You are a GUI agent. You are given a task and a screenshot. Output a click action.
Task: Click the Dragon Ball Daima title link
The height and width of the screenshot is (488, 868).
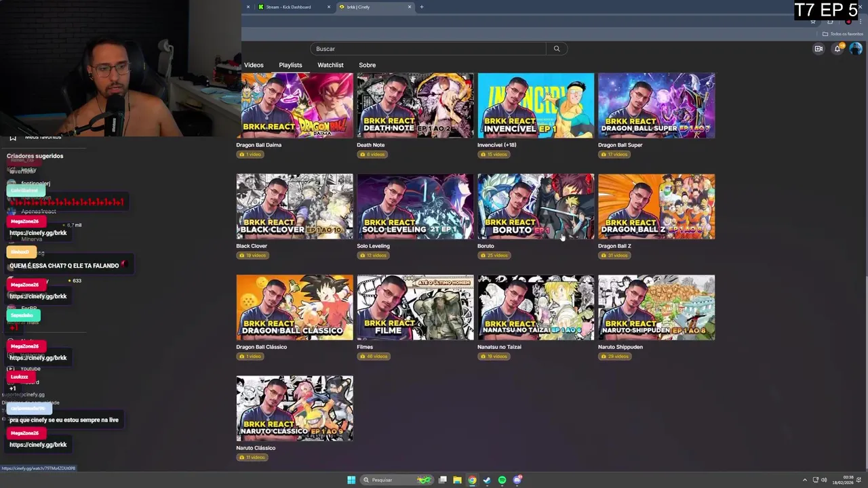coord(258,145)
